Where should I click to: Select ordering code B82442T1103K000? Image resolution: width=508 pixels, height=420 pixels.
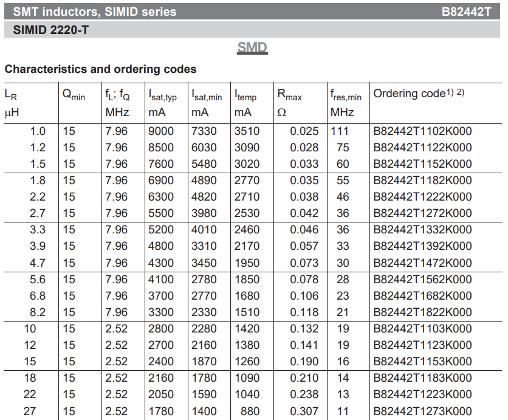(422, 329)
